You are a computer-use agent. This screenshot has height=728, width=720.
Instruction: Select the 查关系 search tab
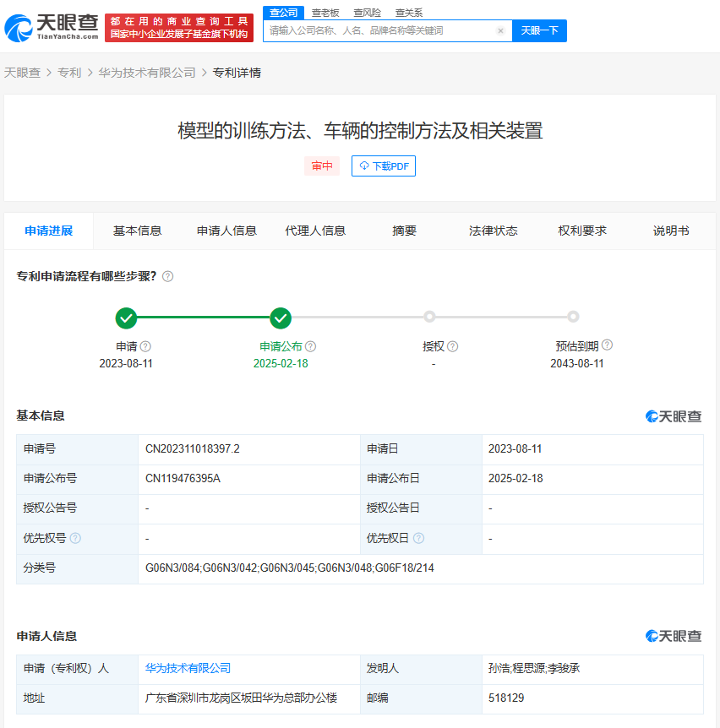[x=409, y=13]
